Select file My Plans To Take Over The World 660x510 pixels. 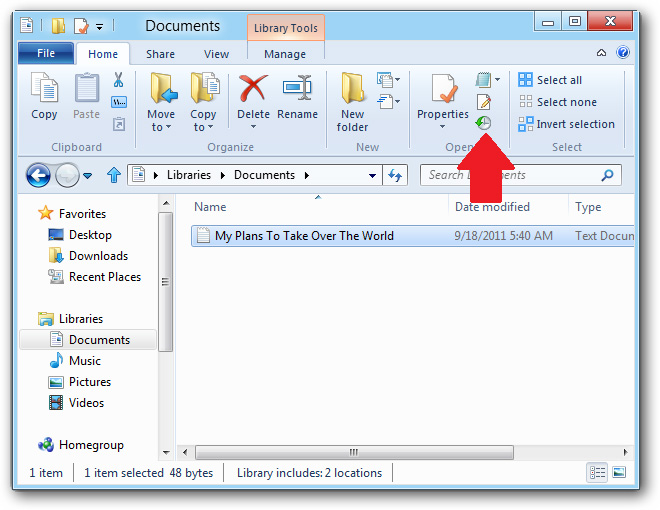coord(412,236)
